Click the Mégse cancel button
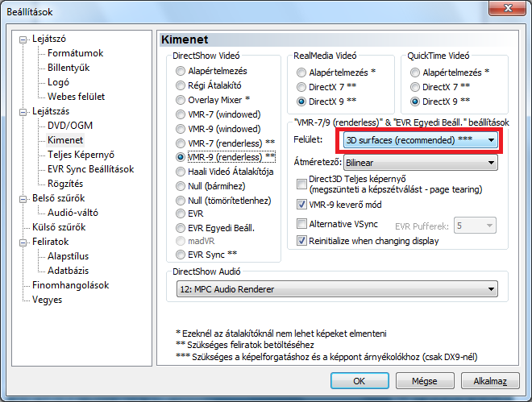Screen dimensions: 532x402 pos(425,381)
